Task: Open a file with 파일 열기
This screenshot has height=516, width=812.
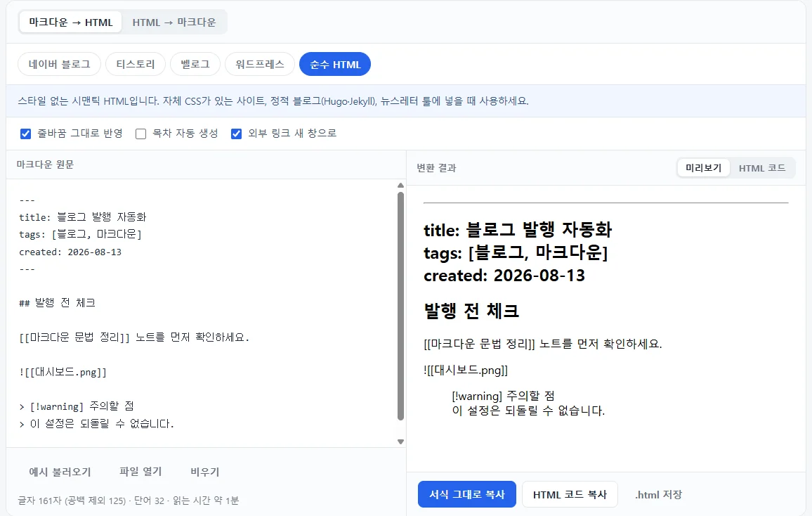Action: pos(141,472)
